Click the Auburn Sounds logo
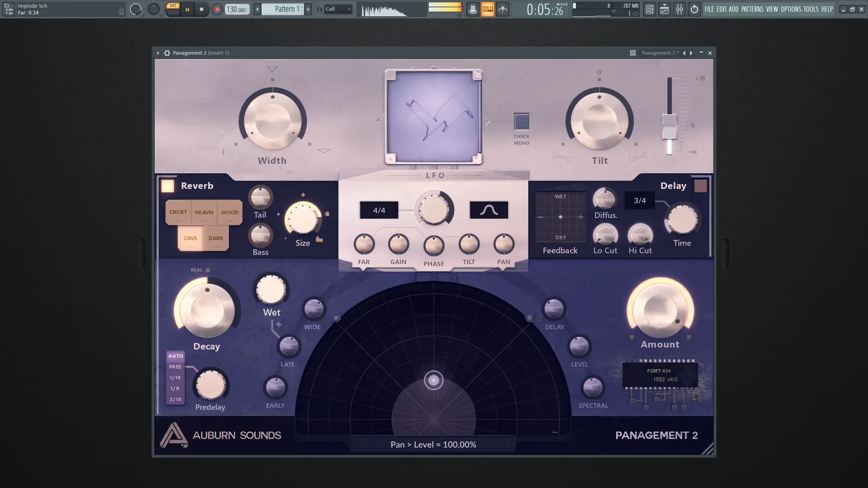The height and width of the screenshot is (488, 868). click(x=174, y=435)
